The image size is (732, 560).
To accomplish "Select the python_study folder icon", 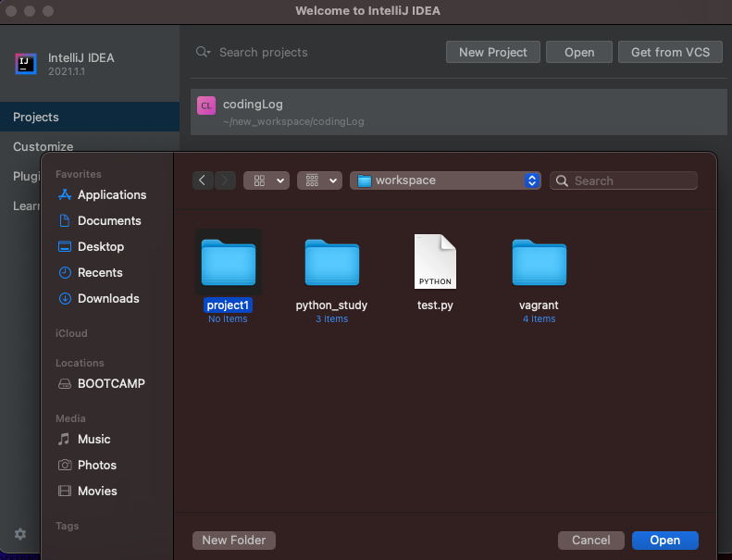I will click(x=332, y=263).
